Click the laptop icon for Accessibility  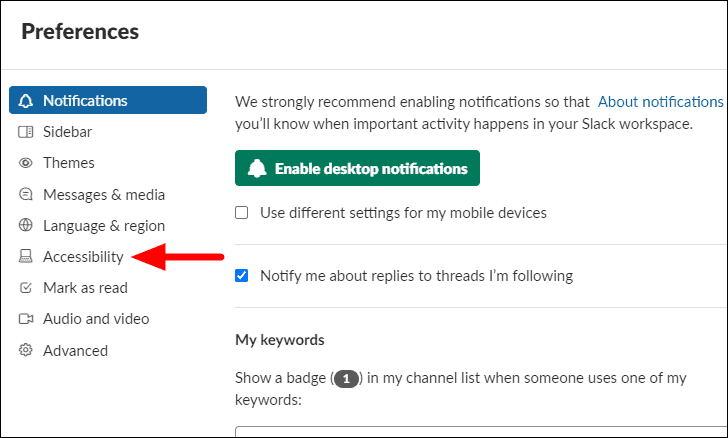26,256
